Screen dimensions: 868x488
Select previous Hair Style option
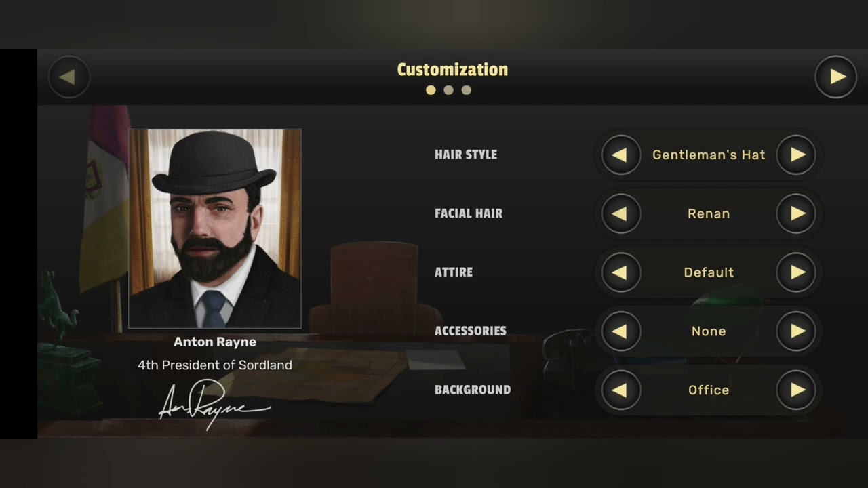tap(620, 155)
